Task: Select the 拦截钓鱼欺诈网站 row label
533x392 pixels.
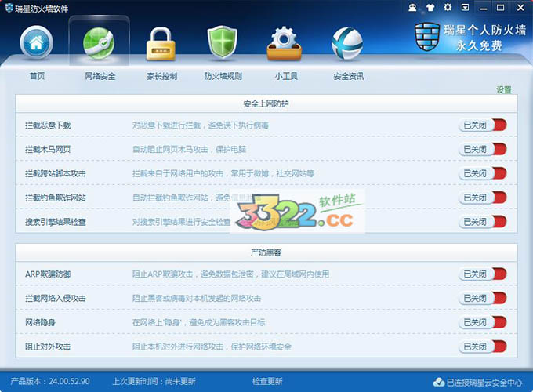Action: point(55,198)
